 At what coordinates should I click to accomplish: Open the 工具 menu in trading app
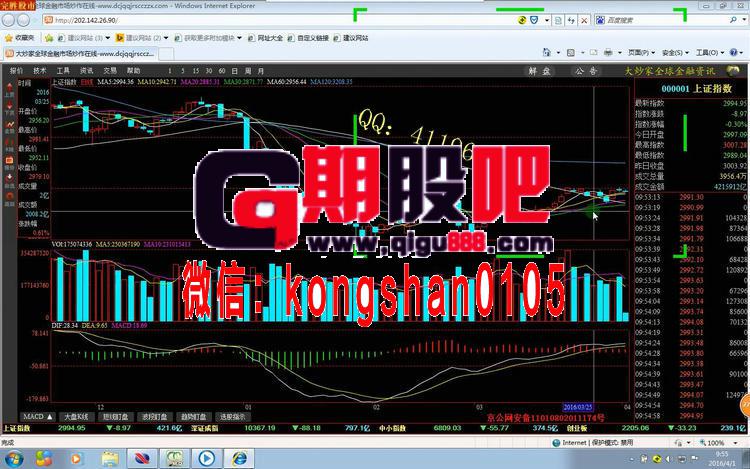click(63, 71)
